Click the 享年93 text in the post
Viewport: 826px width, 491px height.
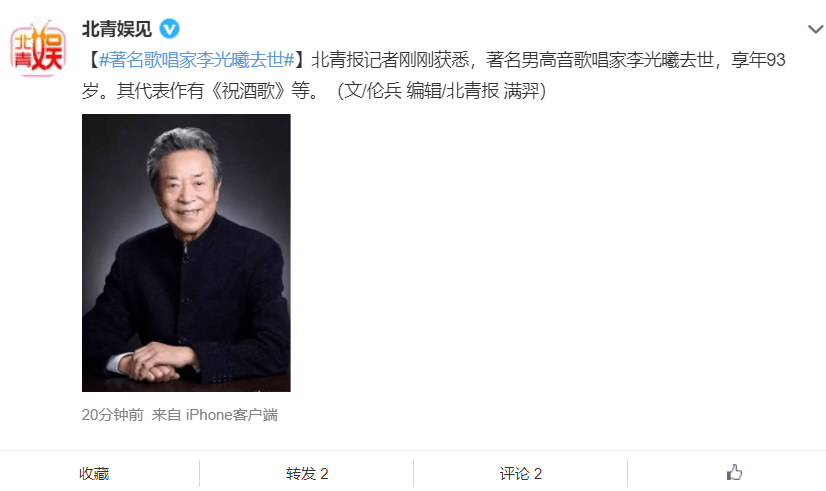click(758, 60)
